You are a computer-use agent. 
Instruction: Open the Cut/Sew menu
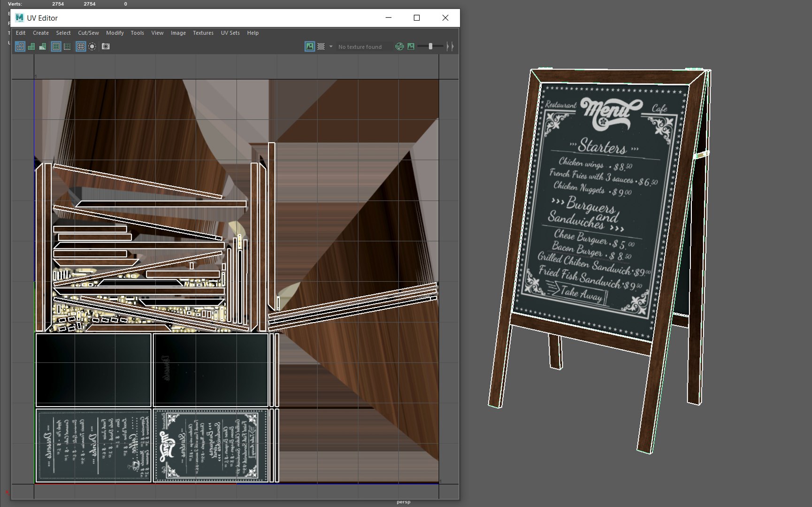[x=88, y=33]
